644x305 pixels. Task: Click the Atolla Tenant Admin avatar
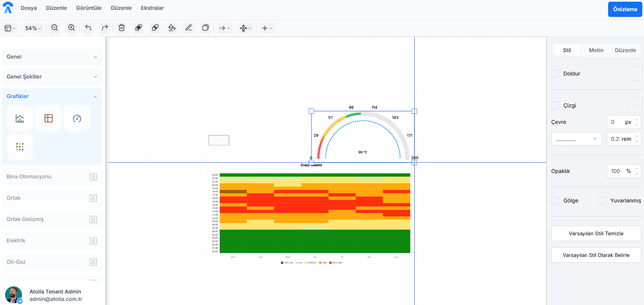(14, 295)
